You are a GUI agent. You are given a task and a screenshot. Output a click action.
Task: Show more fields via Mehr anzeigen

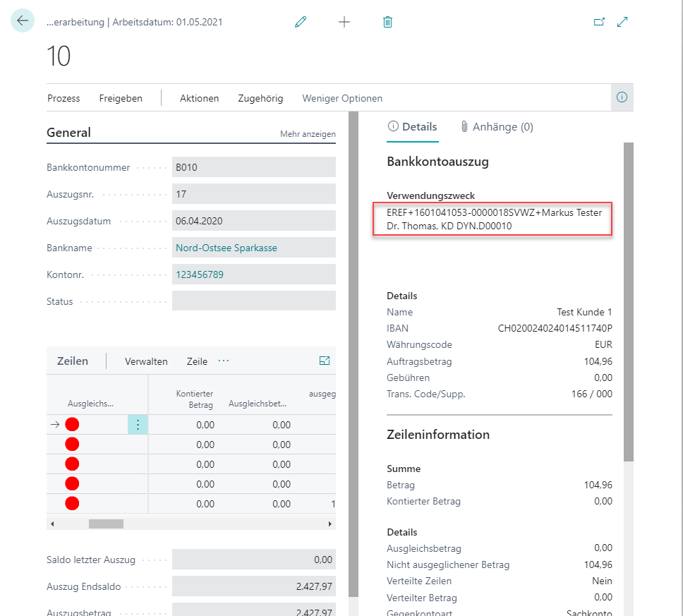[308, 134]
